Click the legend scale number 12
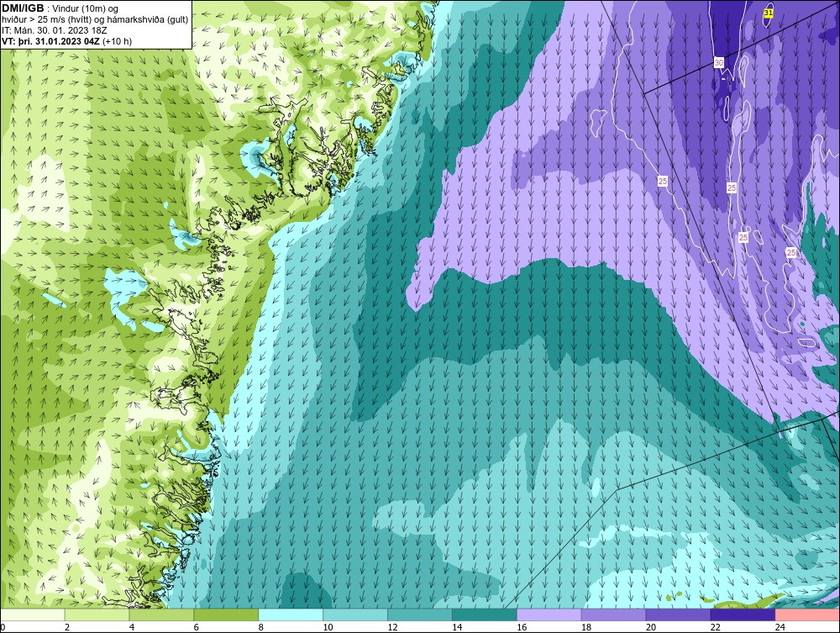Image resolution: width=840 pixels, height=633 pixels. tap(392, 627)
